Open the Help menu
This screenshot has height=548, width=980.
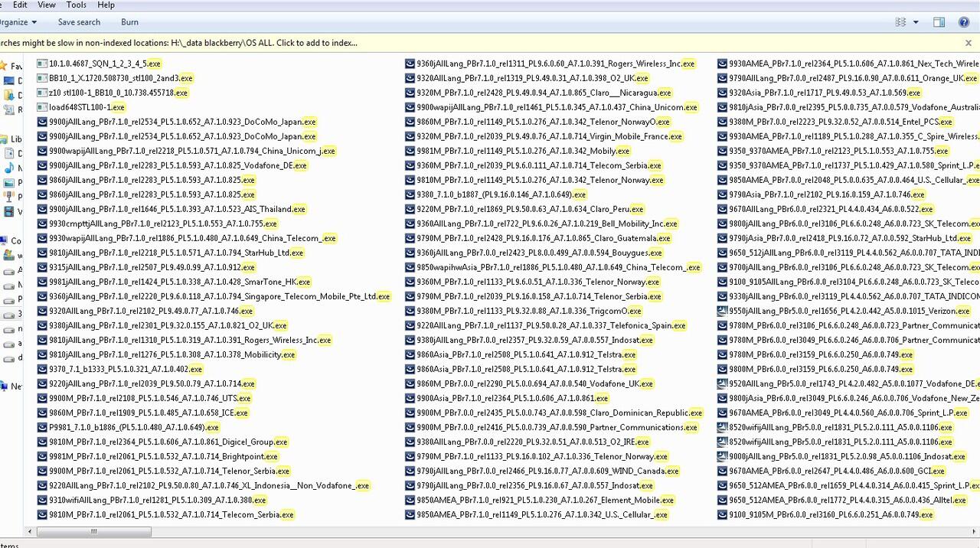tap(106, 5)
